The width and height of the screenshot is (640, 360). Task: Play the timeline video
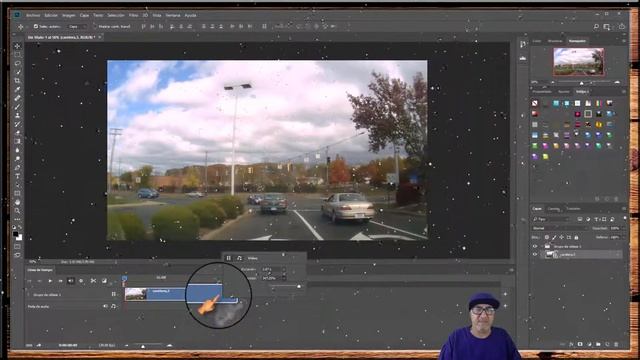50,281
